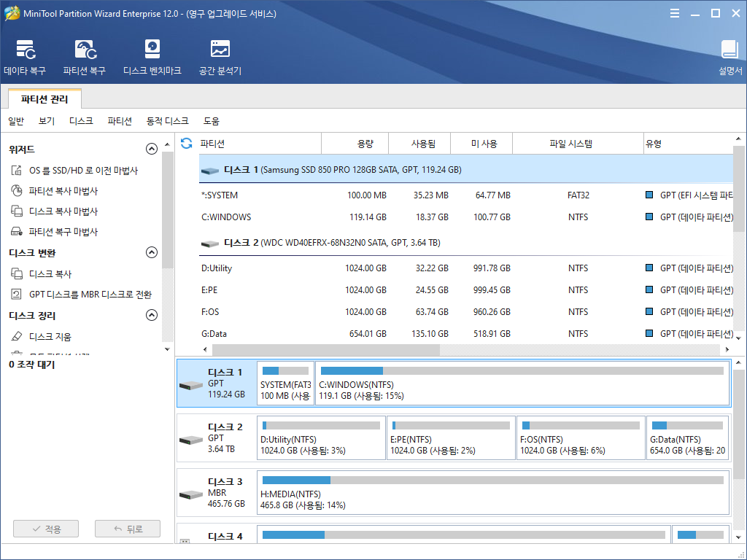Viewport: 747px width, 560px height.
Task: Select the D:Utility partition row
Action: [466, 268]
